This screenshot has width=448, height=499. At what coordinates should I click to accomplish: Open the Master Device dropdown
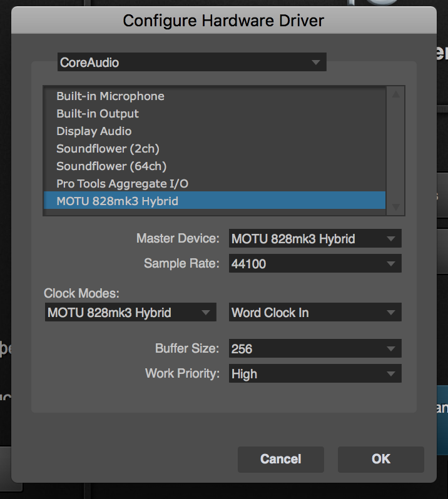[315, 239]
